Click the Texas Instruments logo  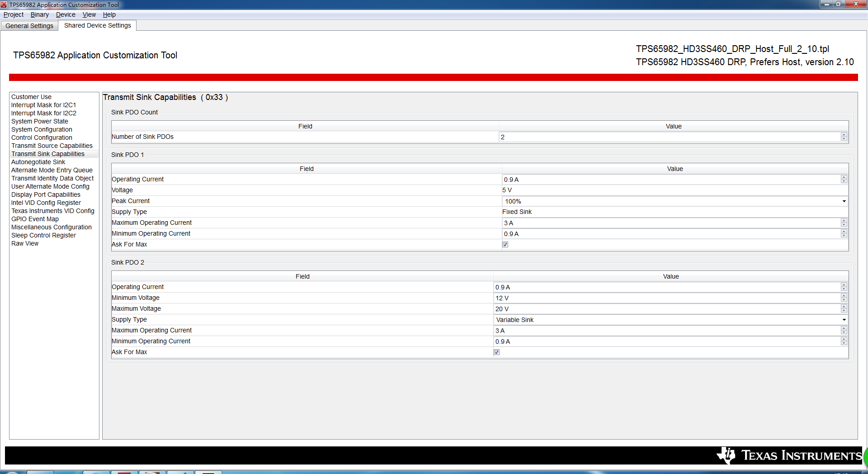[789, 455]
